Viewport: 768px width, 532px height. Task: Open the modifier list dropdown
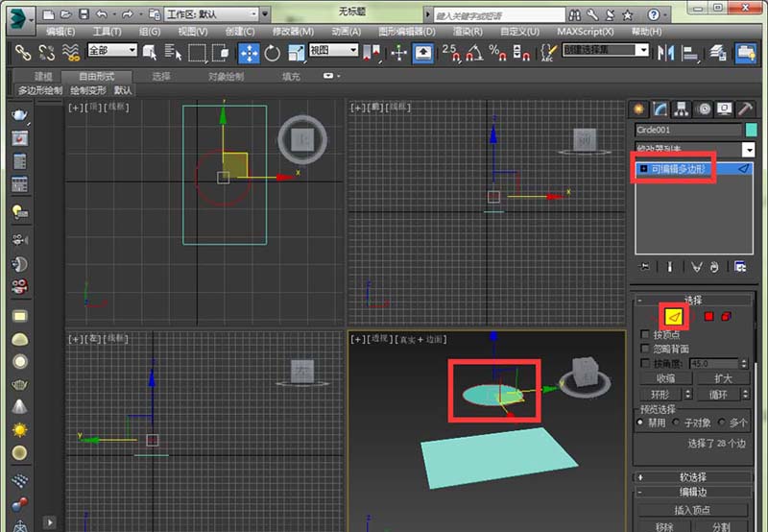[748, 150]
